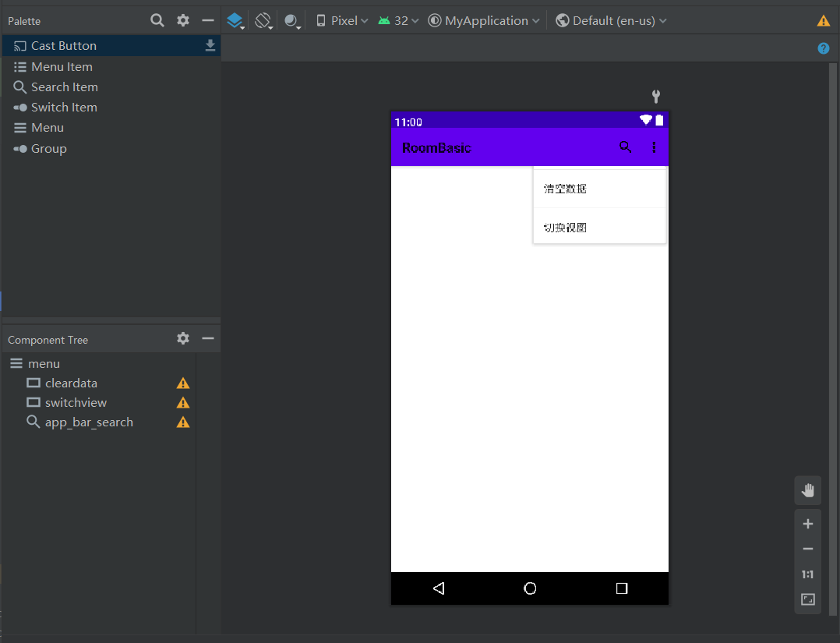Select Cast Button in the palette

click(x=111, y=45)
